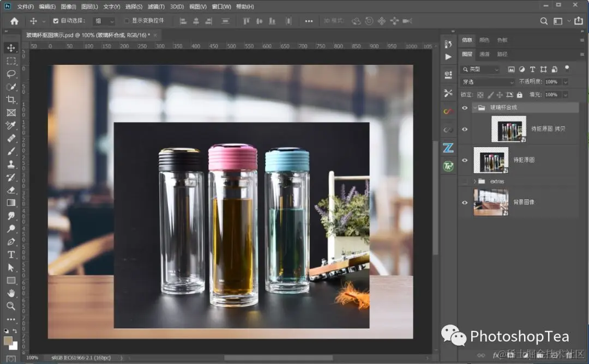Show the extras group visibility box
The width and height of the screenshot is (589, 364).
tap(465, 181)
